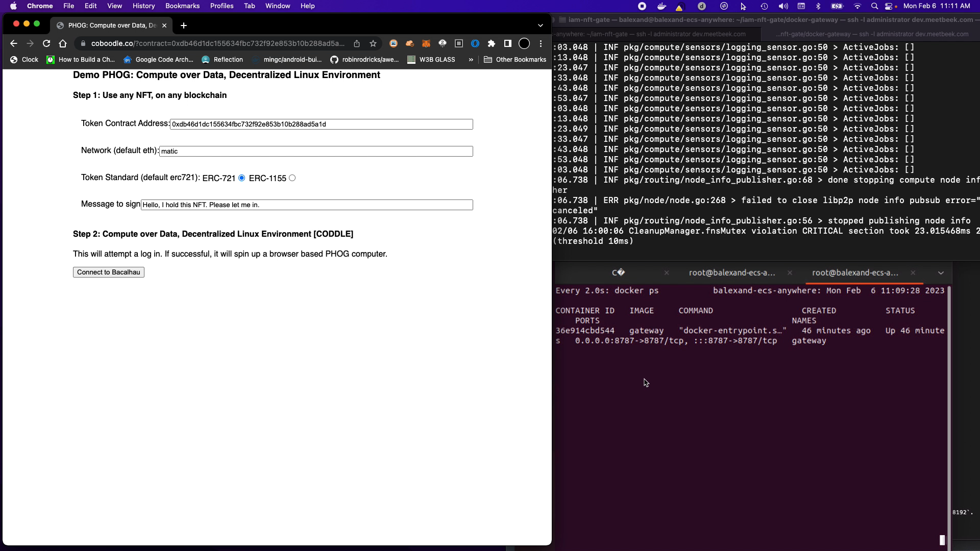
Task: Open the Bluetooth menu bar icon
Action: (818, 6)
